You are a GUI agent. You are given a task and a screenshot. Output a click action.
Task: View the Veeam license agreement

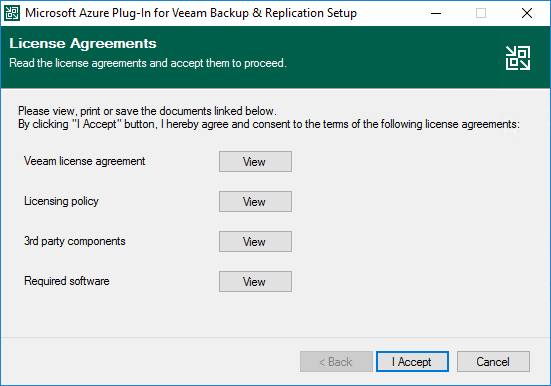pyautogui.click(x=255, y=162)
